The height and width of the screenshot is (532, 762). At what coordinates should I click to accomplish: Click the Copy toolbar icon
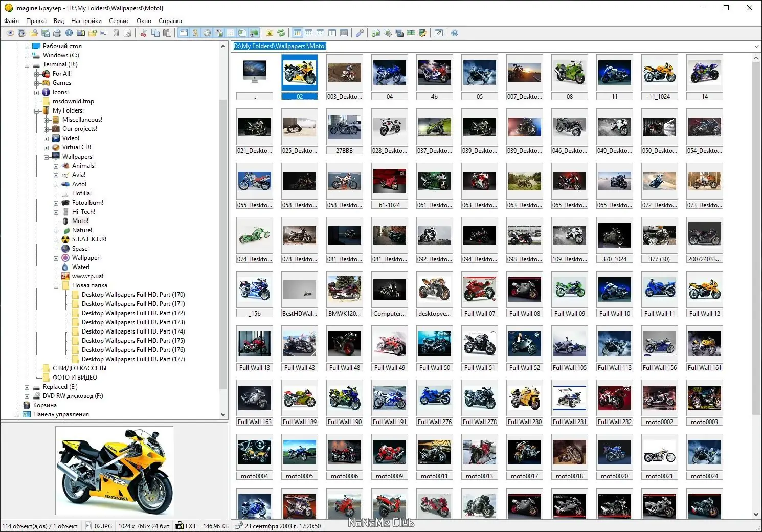tap(155, 33)
